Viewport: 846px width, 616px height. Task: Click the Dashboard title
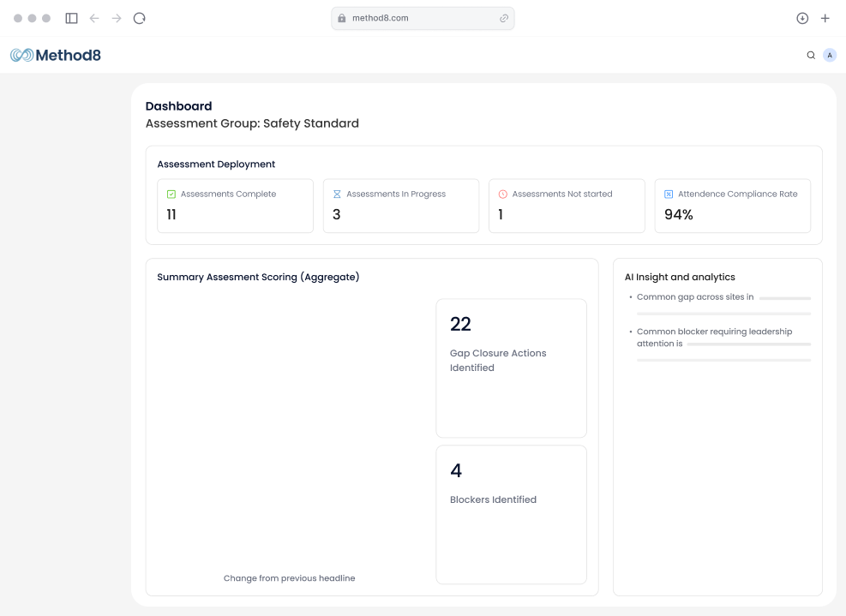tap(178, 106)
